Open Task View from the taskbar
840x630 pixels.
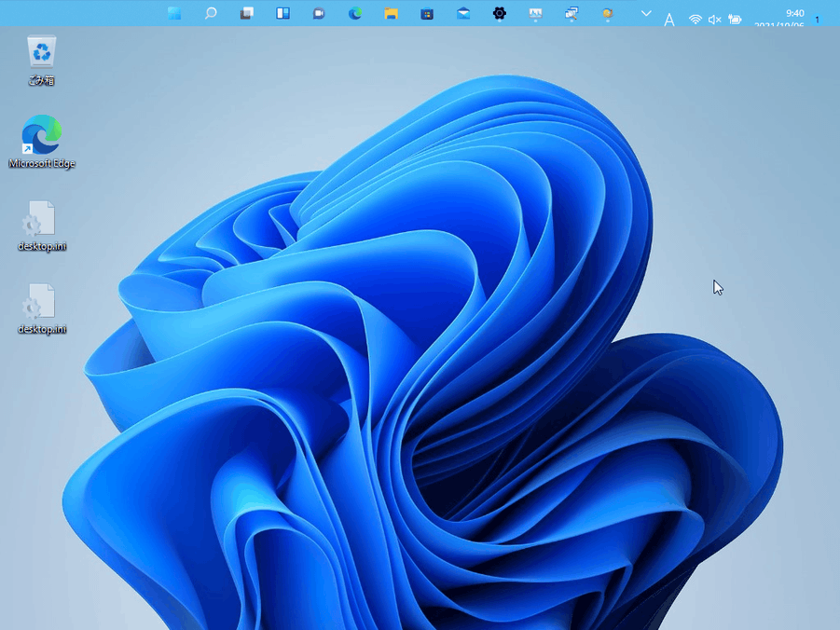tap(247, 13)
